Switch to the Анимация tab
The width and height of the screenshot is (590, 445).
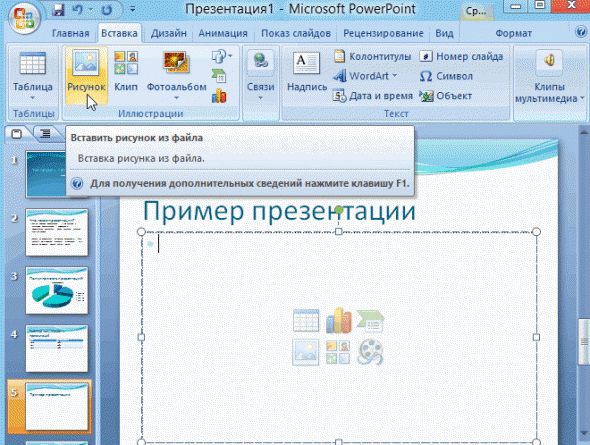click(223, 33)
